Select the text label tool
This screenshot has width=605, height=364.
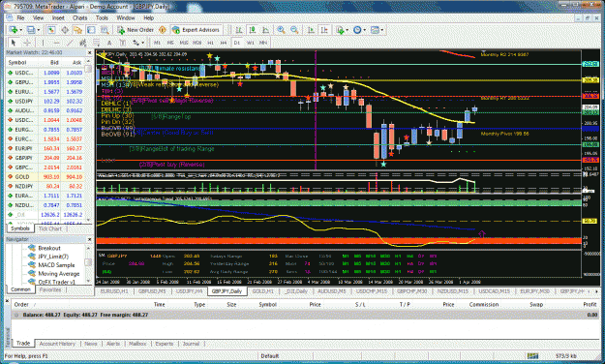point(123,43)
